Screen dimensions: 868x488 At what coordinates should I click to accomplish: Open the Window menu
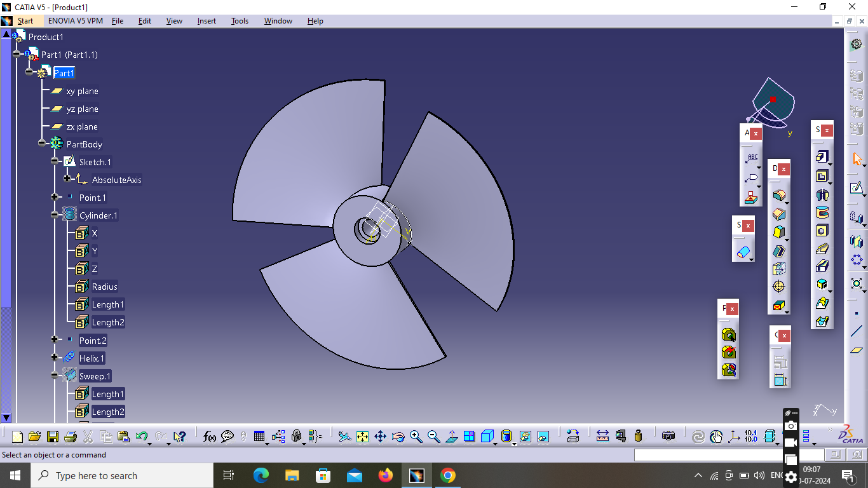tap(278, 21)
